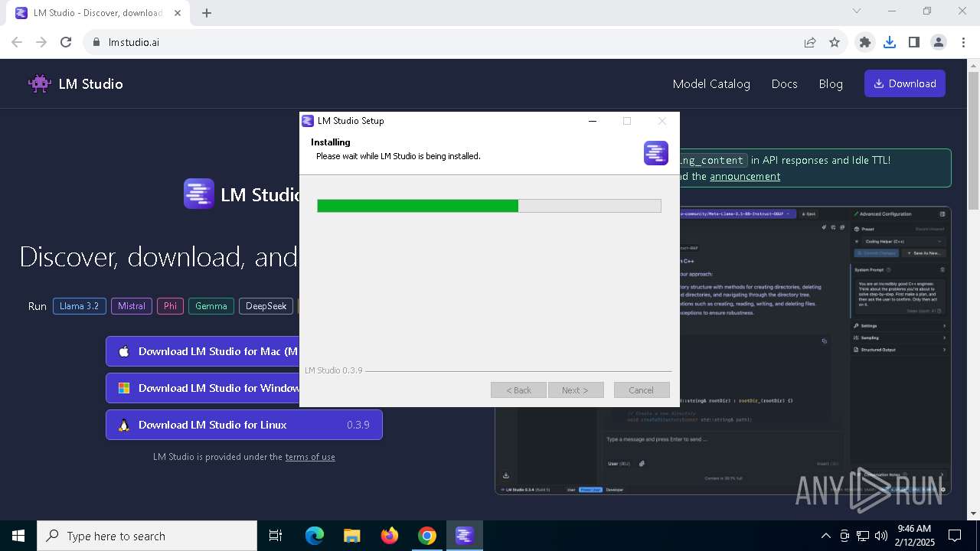Click the taskbar search box

click(x=147, y=536)
